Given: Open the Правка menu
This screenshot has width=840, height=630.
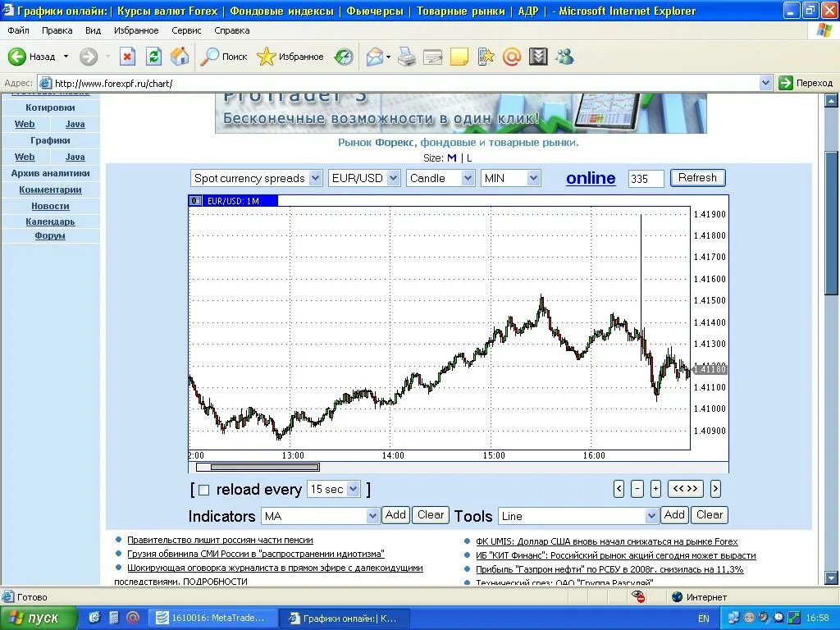Looking at the screenshot, I should pos(57,30).
